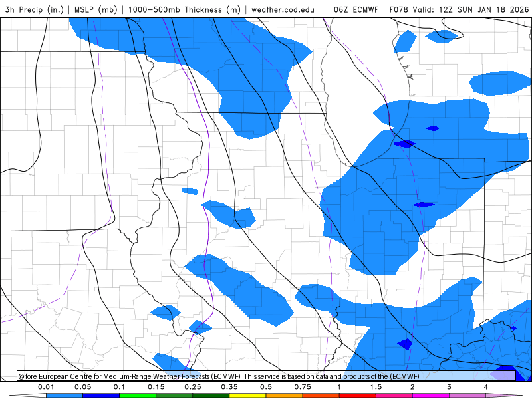Click the legend value 0.75
The width and height of the screenshot is (532, 399).
point(303,387)
